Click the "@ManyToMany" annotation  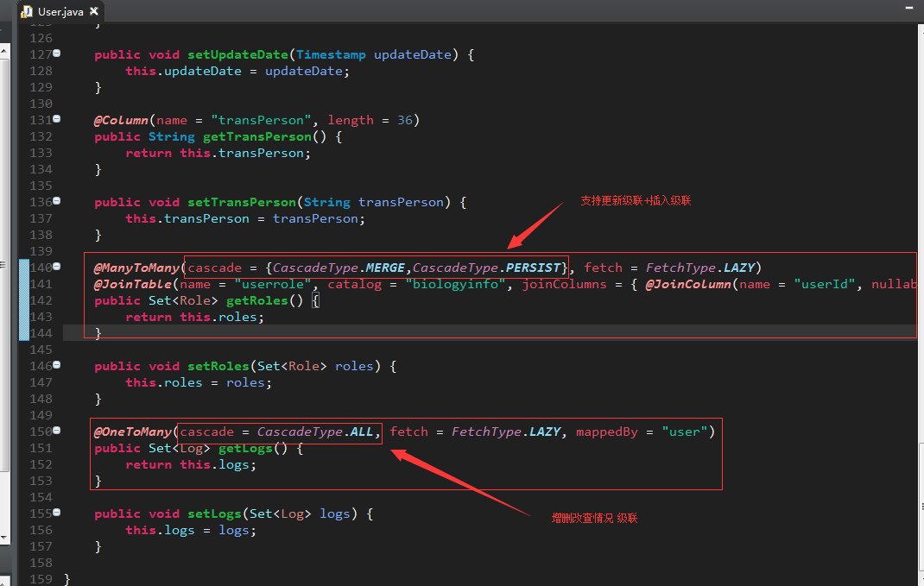coord(136,268)
